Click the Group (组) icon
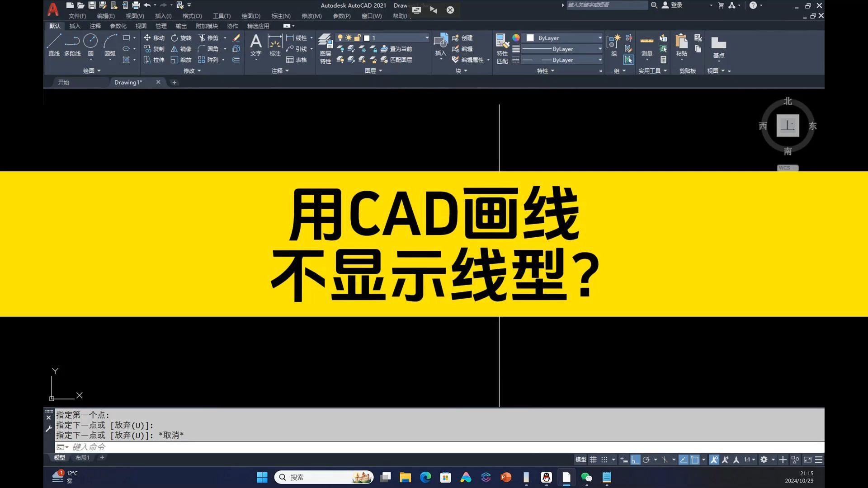The image size is (868, 488). coord(613,45)
